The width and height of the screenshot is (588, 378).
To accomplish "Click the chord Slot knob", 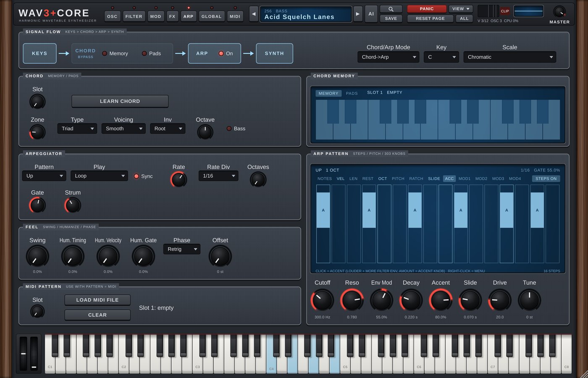I will (37, 102).
